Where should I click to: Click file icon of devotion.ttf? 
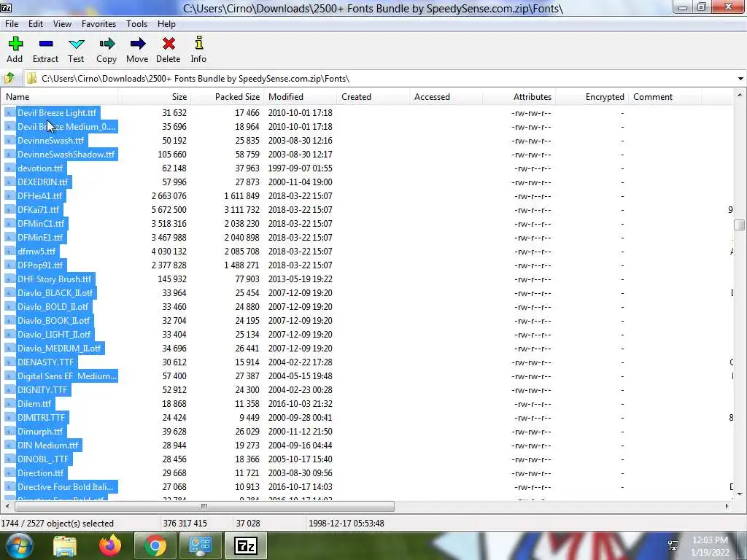10,168
